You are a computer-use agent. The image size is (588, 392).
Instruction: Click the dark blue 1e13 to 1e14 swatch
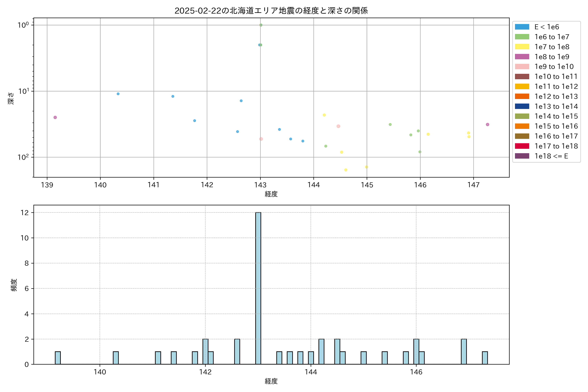pyautogui.click(x=522, y=106)
